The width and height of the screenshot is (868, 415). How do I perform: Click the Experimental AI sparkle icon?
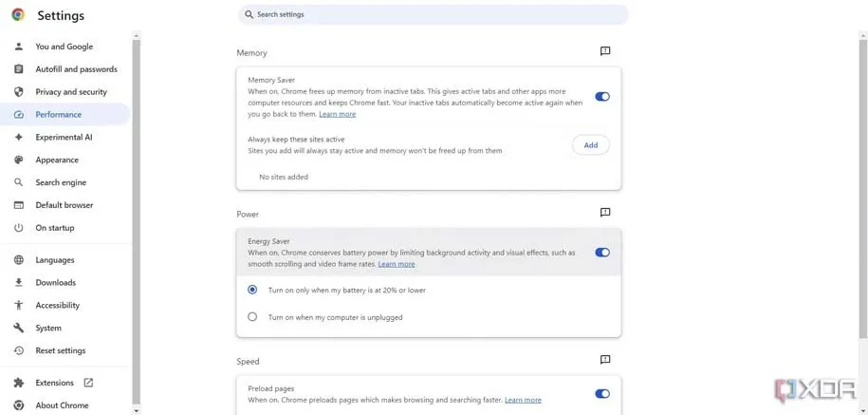18,137
